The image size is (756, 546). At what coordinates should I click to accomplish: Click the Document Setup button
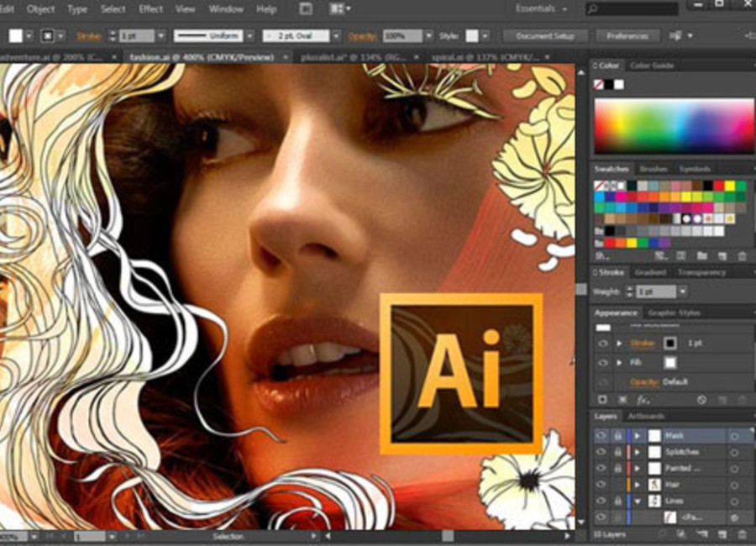point(545,35)
